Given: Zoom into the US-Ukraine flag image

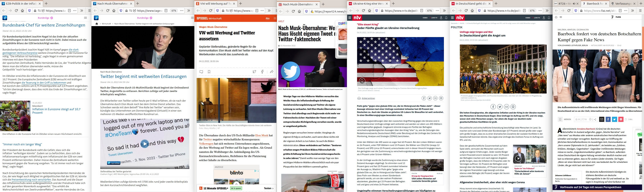Looking at the screenshot, I should (x=362, y=81).
